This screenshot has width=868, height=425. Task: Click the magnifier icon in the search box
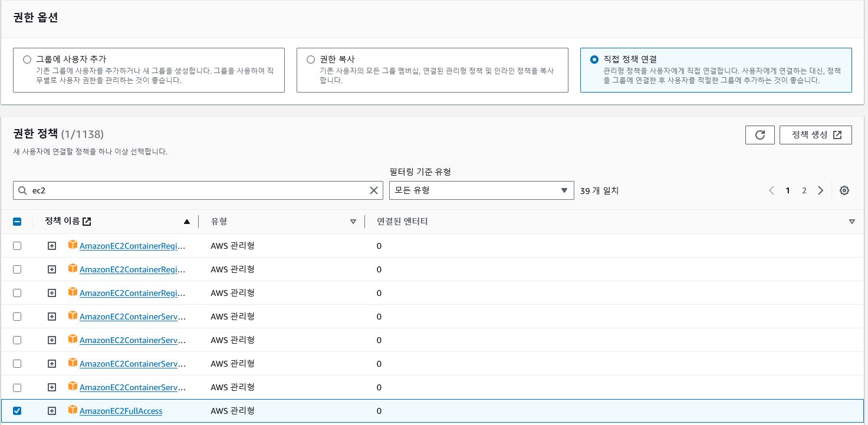[23, 190]
